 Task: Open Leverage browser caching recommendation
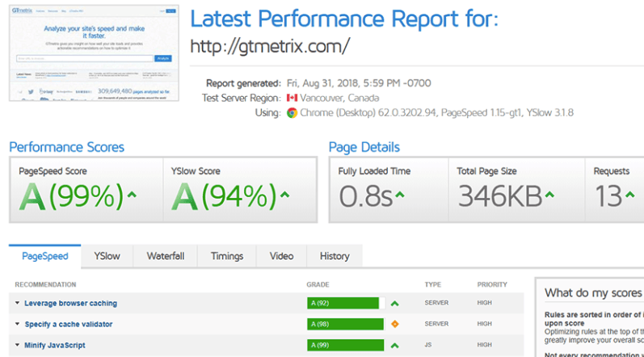pyautogui.click(x=70, y=303)
